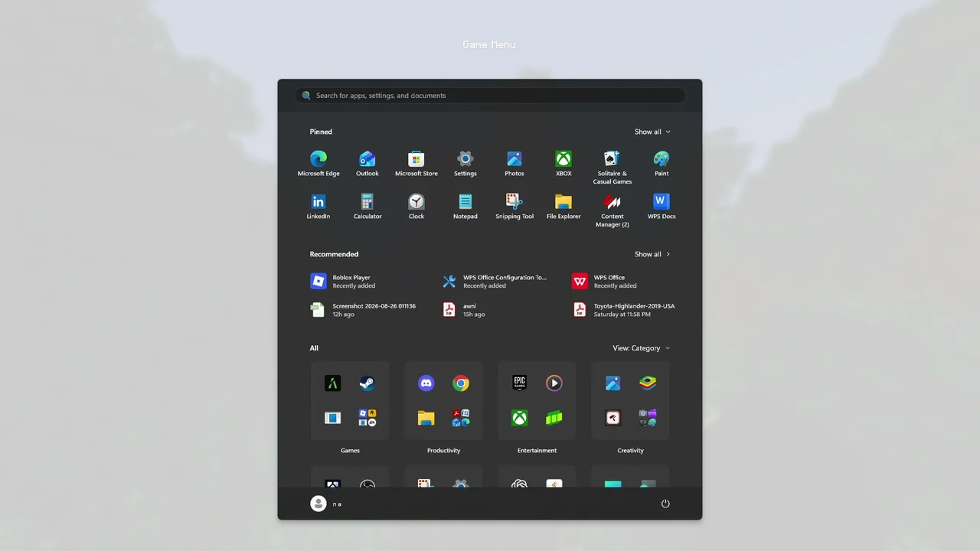
Task: Click the power button icon
Action: 665,504
